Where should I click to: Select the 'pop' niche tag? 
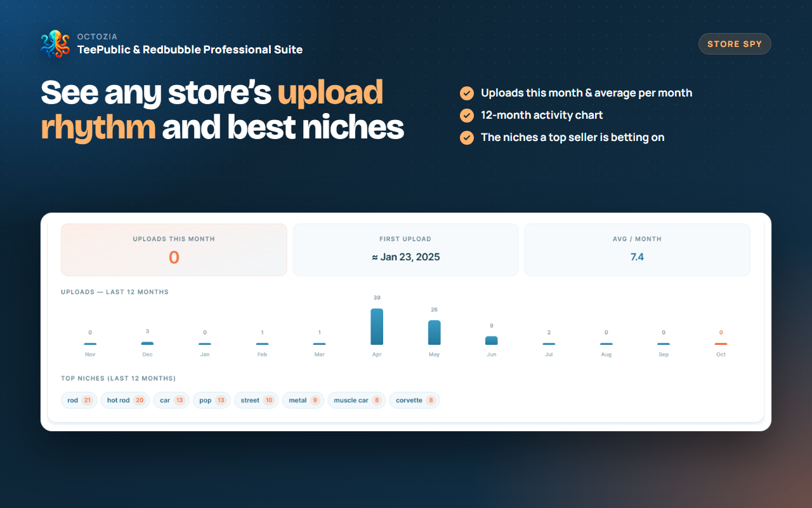[x=211, y=400]
